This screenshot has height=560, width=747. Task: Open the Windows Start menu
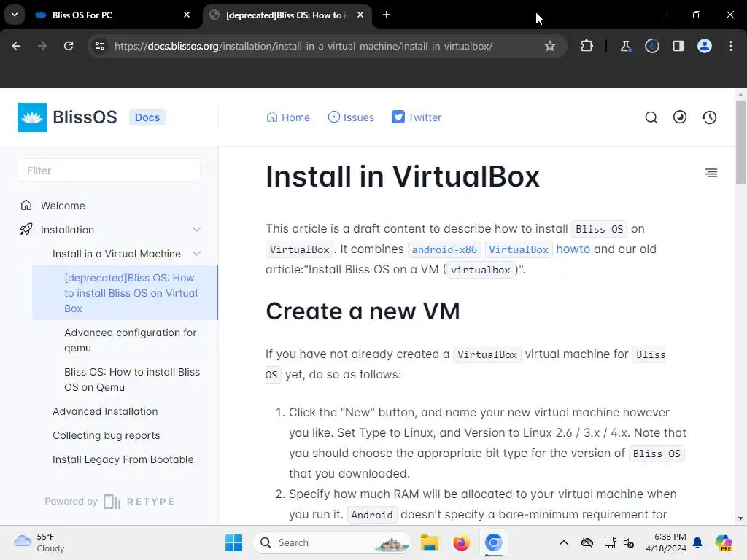233,542
